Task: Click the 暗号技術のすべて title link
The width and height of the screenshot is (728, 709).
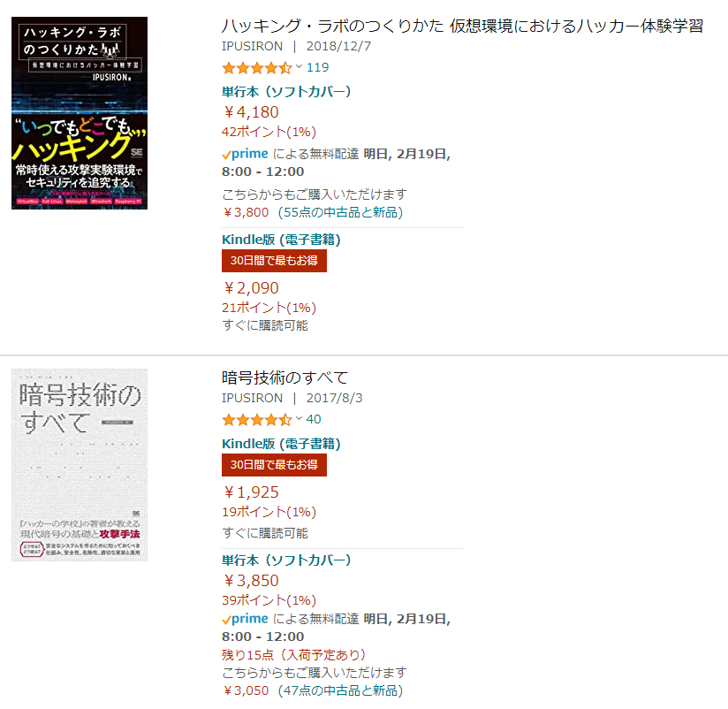Action: point(284,377)
